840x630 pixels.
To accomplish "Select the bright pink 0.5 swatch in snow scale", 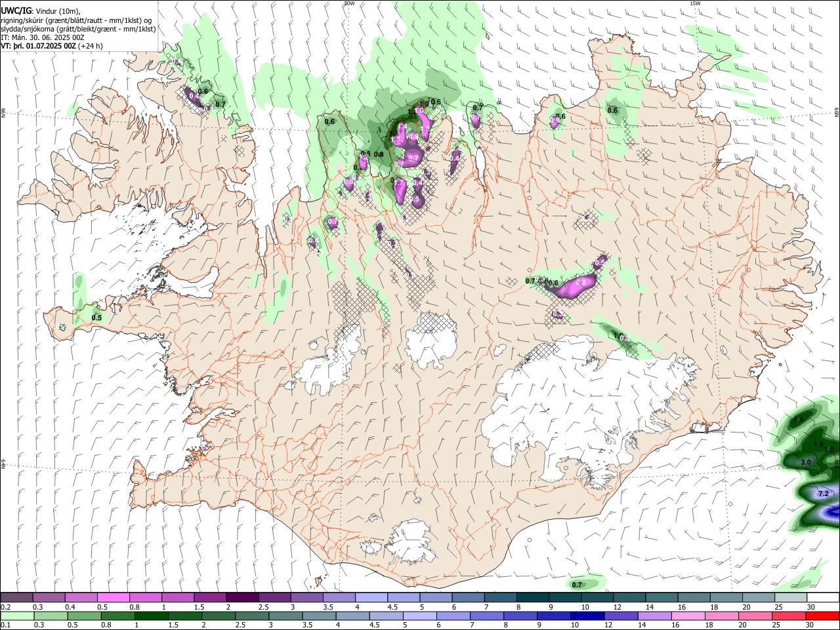I will tap(114, 597).
